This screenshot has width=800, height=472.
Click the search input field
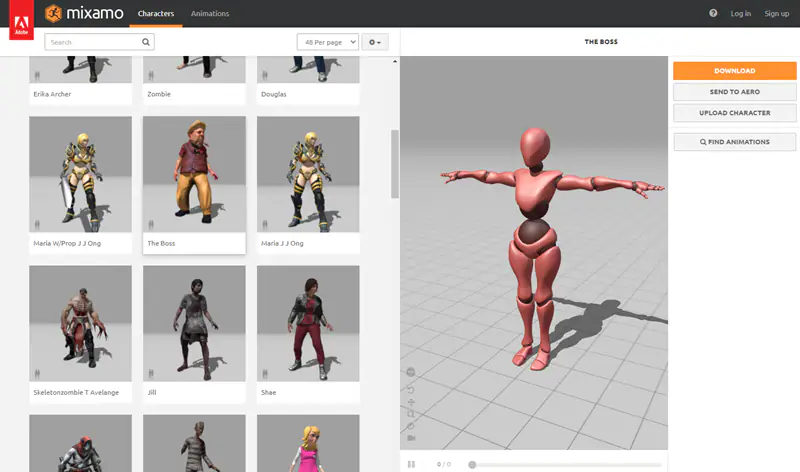click(x=99, y=42)
